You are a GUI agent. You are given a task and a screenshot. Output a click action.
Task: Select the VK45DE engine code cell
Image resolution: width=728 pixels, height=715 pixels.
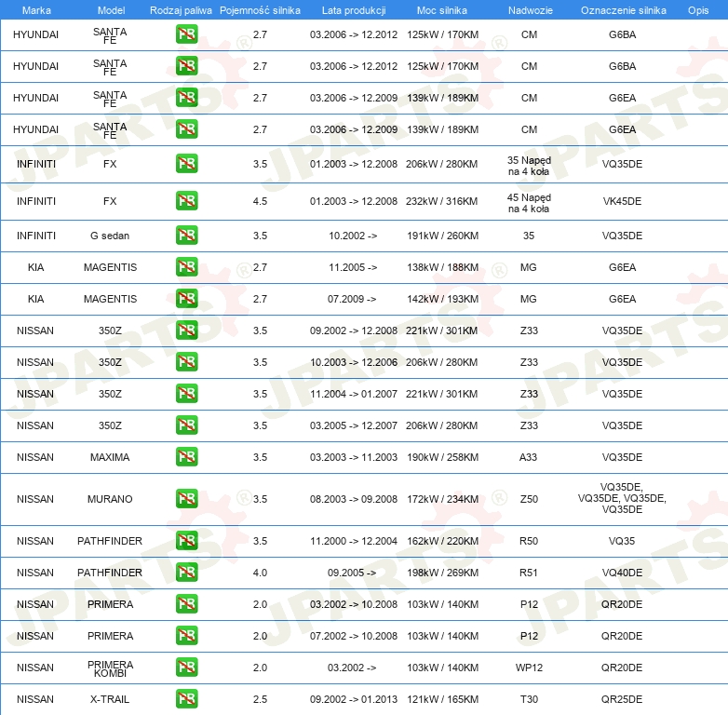tap(622, 201)
